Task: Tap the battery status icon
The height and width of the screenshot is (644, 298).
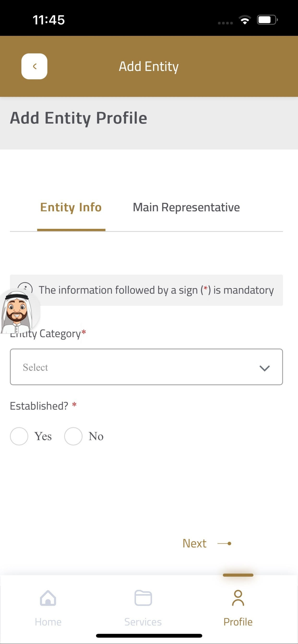Action: point(267,20)
